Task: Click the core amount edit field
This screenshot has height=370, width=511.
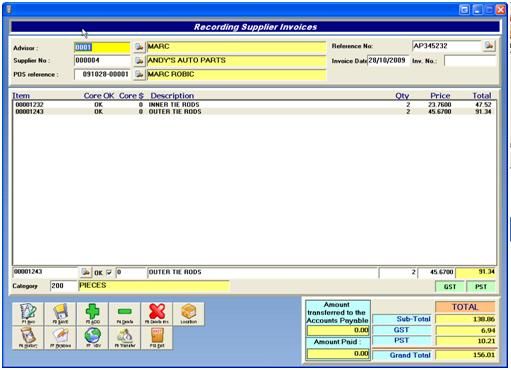Action: click(131, 272)
